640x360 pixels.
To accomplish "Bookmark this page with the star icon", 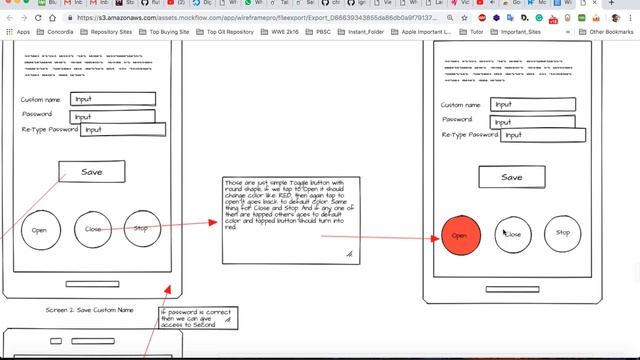I will coord(464,18).
